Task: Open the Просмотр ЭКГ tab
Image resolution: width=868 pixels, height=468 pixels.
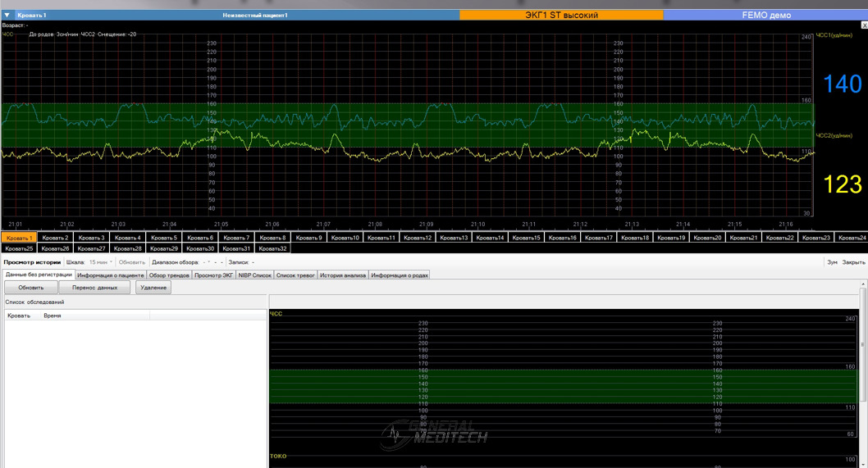Action: coord(213,275)
